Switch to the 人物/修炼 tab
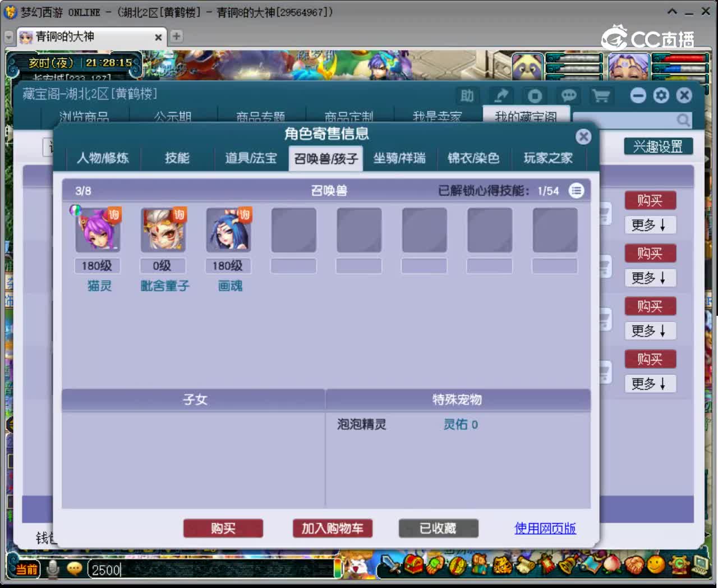 tap(103, 158)
